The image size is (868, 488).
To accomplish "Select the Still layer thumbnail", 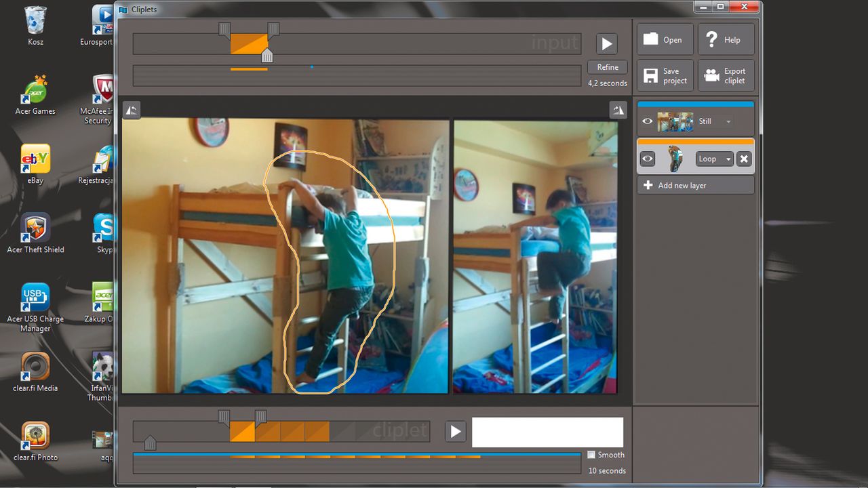I will pyautogui.click(x=675, y=121).
